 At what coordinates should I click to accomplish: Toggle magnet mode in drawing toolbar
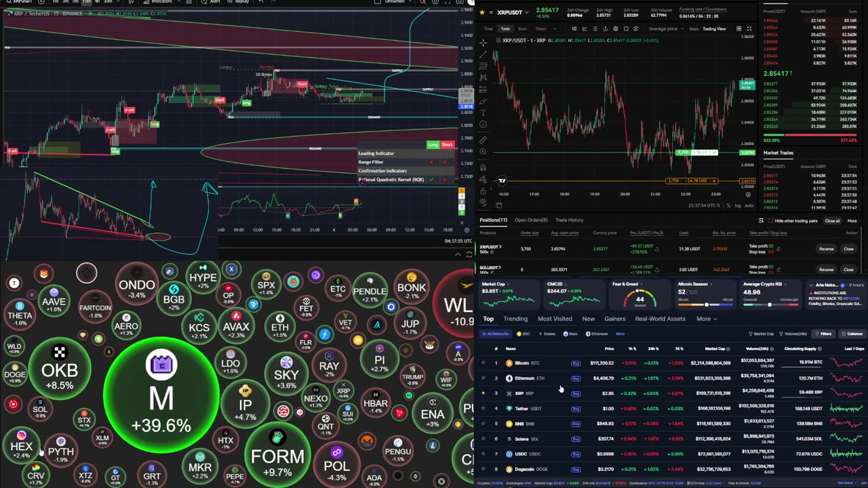pos(483,167)
